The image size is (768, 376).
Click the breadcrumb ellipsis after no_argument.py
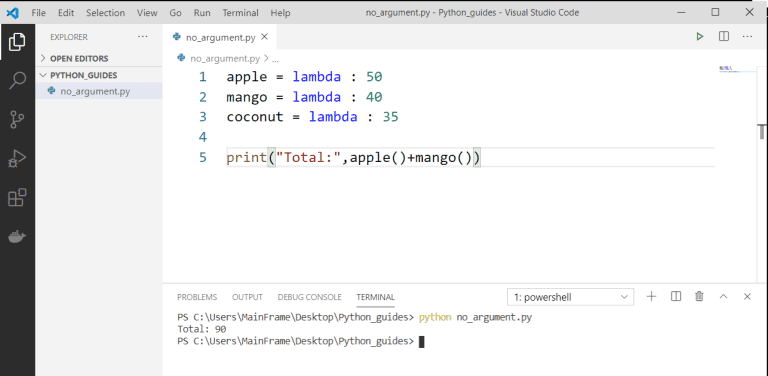click(275, 60)
